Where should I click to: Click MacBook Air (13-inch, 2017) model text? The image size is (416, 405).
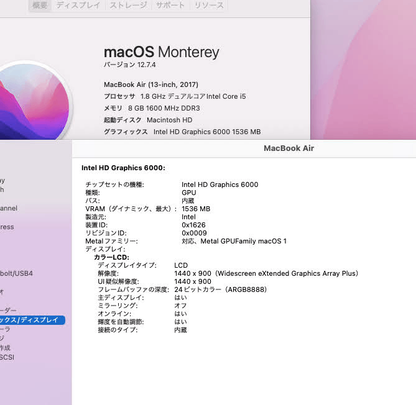coord(151,85)
